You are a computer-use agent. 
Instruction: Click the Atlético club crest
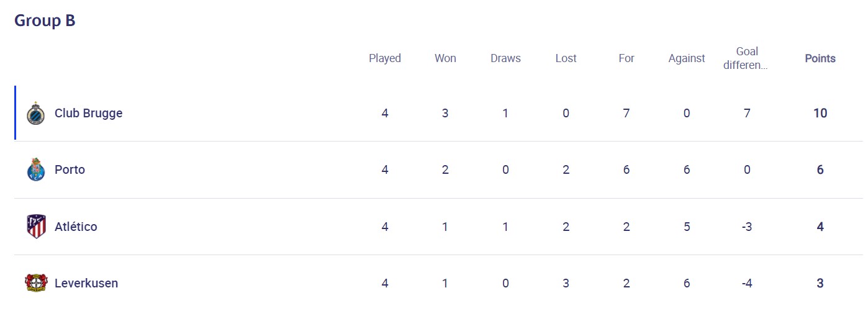coord(36,227)
